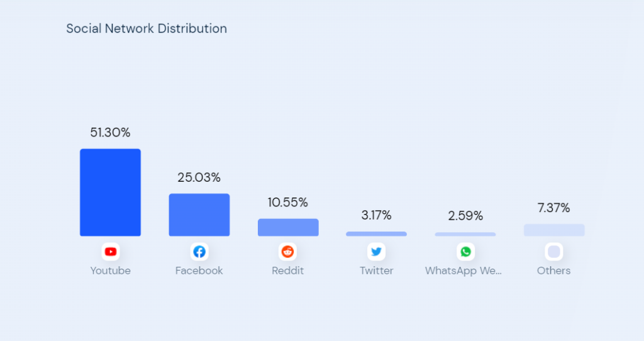Click the WhatsApp icon

click(465, 252)
